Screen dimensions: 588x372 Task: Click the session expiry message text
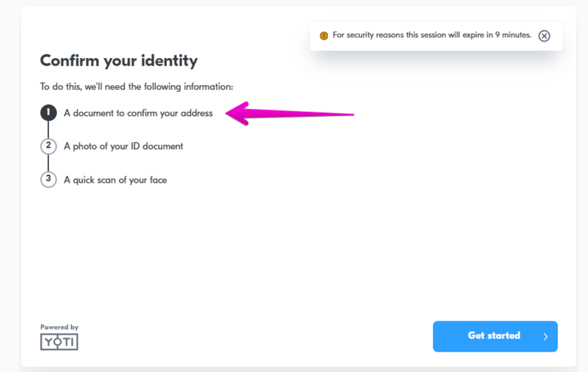(x=431, y=35)
